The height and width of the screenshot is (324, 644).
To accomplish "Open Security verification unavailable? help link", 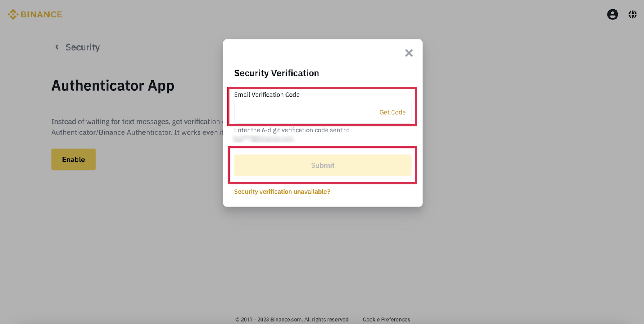I will pyautogui.click(x=282, y=192).
